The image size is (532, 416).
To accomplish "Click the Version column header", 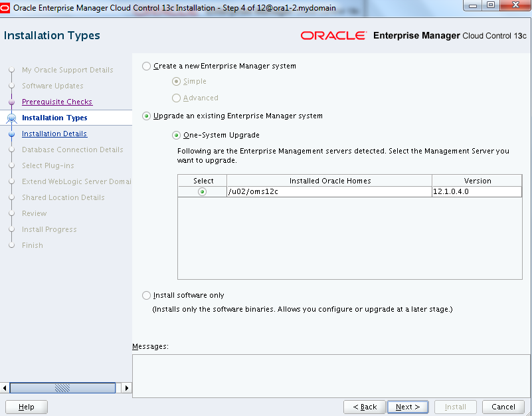I will click(x=477, y=181).
